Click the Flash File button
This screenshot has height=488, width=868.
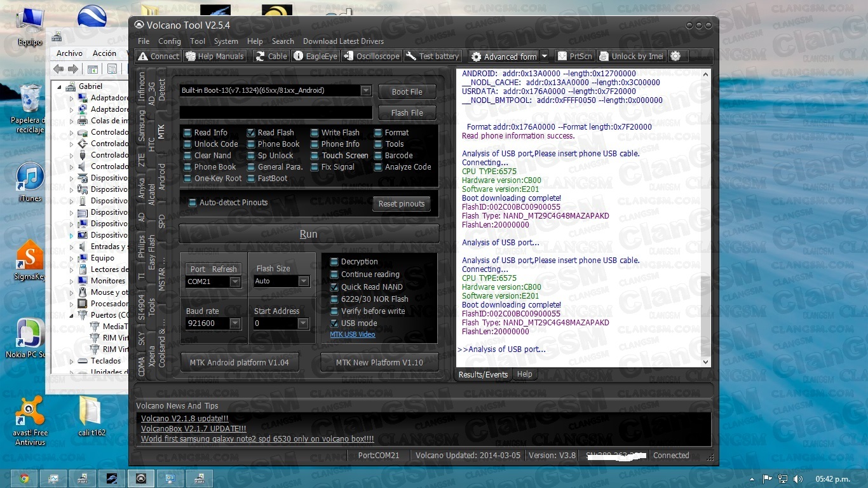coord(407,112)
